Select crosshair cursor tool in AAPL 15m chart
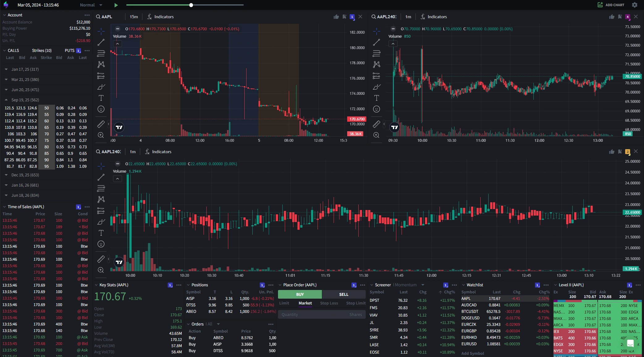The height and width of the screenshot is (357, 644). tap(101, 31)
